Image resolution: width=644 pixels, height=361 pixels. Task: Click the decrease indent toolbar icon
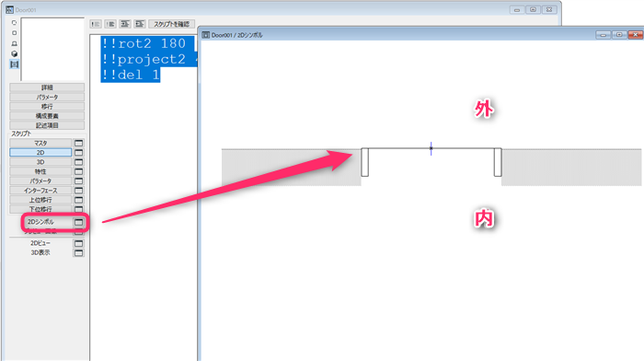click(140, 24)
